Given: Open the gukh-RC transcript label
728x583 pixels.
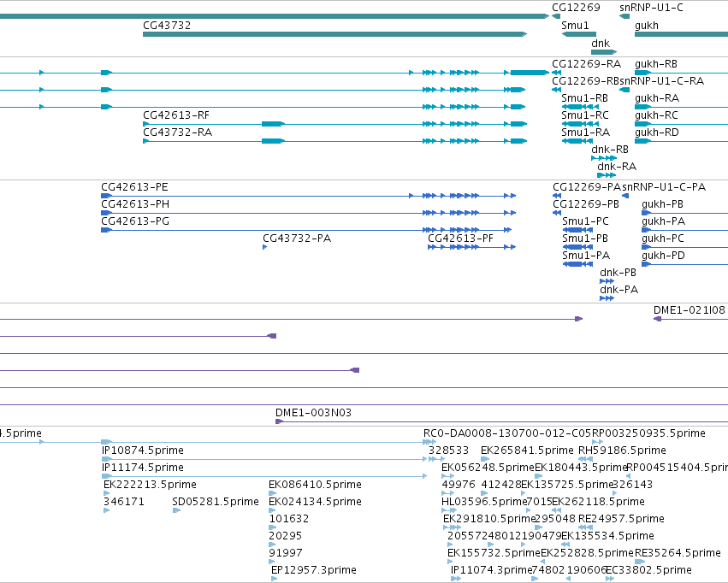Looking at the screenshot, I should 656,115.
